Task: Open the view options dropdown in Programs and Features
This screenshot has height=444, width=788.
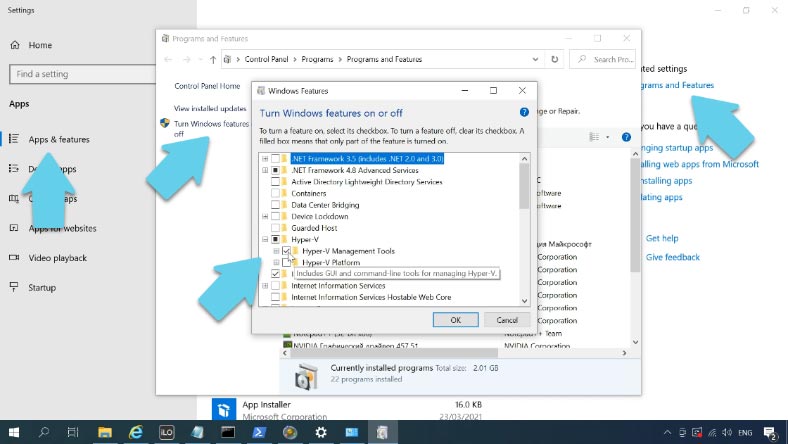Action: 607,137
